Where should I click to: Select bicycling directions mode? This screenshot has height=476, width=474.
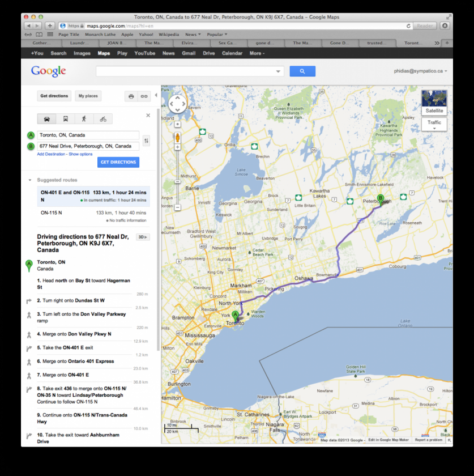(103, 119)
